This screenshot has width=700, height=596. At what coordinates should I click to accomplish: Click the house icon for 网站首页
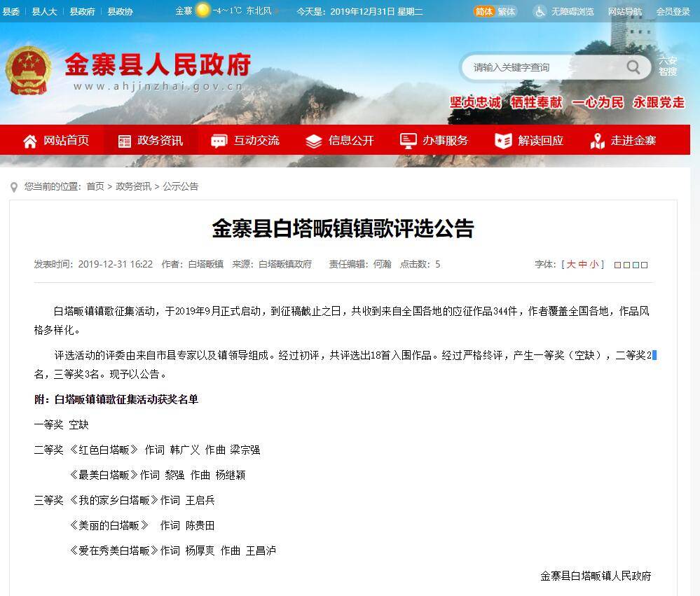30,141
